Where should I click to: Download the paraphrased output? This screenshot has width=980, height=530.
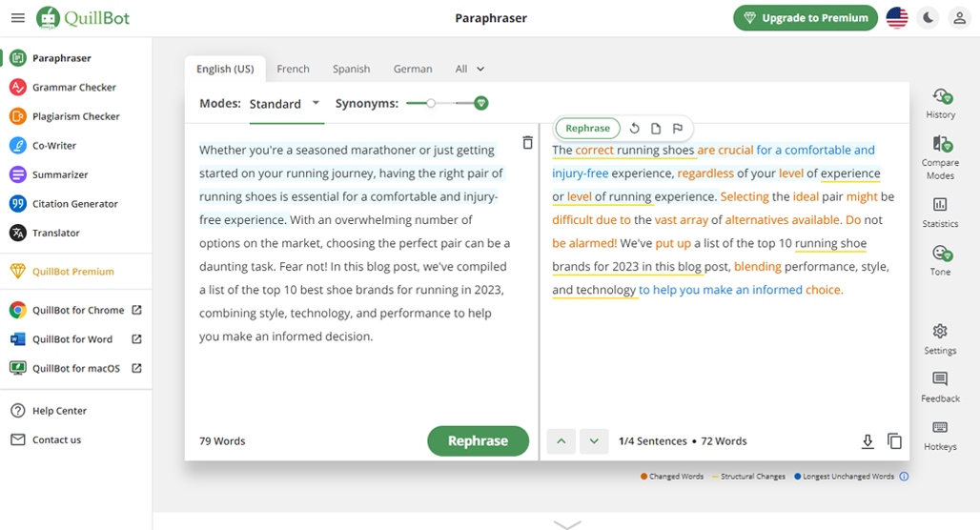pyautogui.click(x=868, y=441)
